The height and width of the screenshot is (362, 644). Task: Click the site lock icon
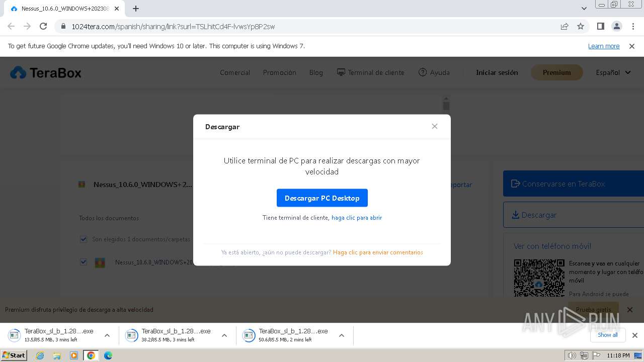(63, 26)
